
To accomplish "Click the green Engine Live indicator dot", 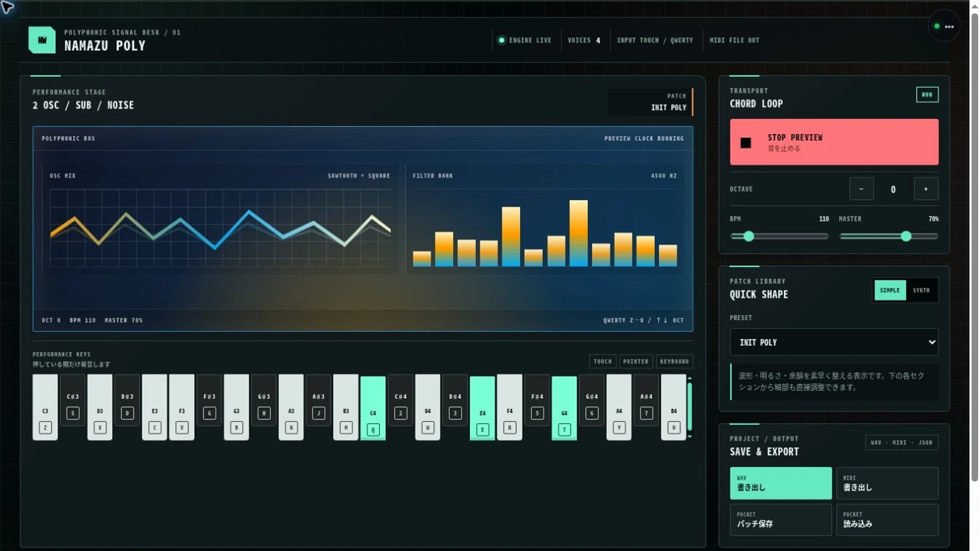I will (502, 40).
